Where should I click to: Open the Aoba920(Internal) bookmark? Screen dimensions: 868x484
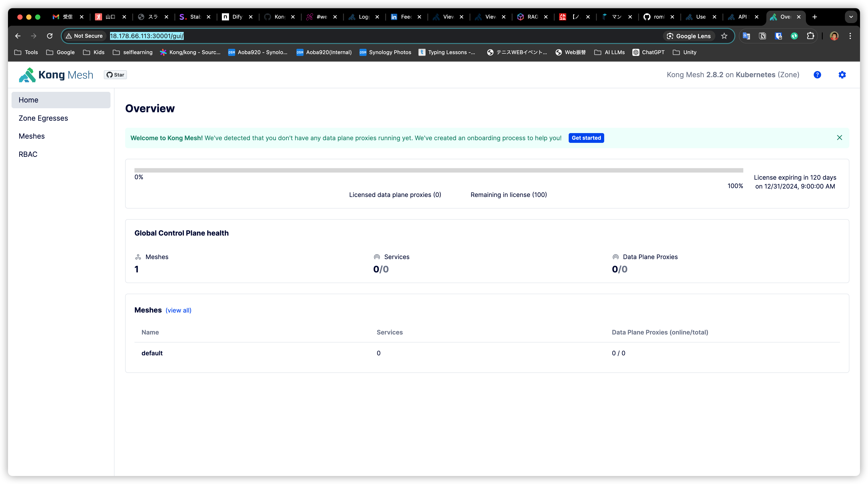point(324,52)
